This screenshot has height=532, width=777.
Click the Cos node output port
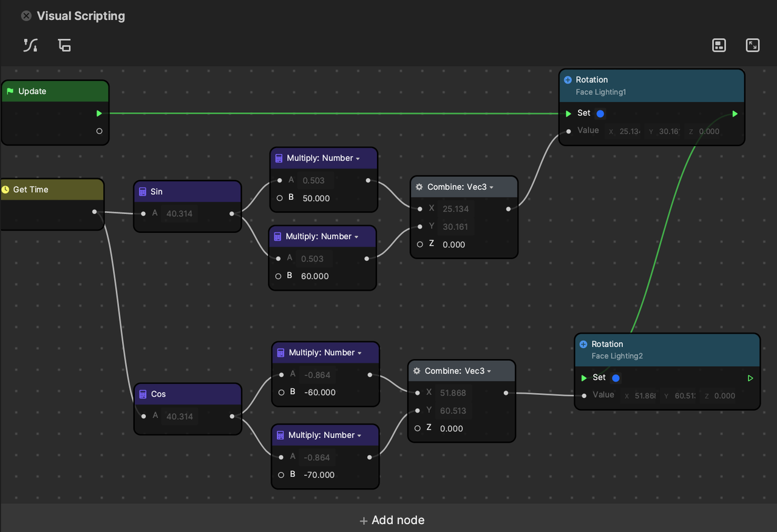click(232, 416)
